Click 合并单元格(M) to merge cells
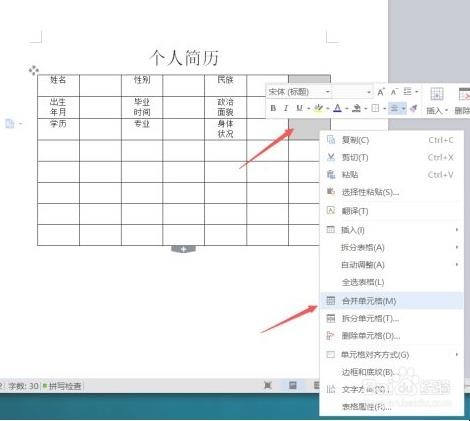 392,301
